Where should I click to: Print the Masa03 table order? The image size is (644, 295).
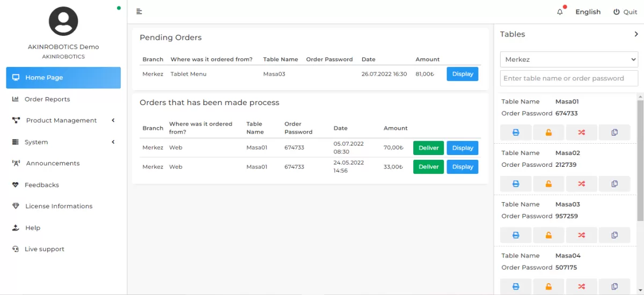(x=516, y=235)
